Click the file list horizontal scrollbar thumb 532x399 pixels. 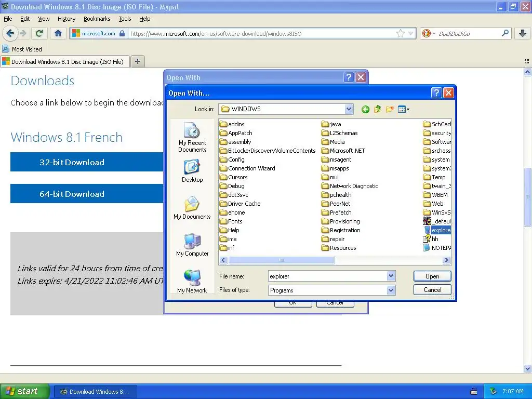click(x=281, y=260)
